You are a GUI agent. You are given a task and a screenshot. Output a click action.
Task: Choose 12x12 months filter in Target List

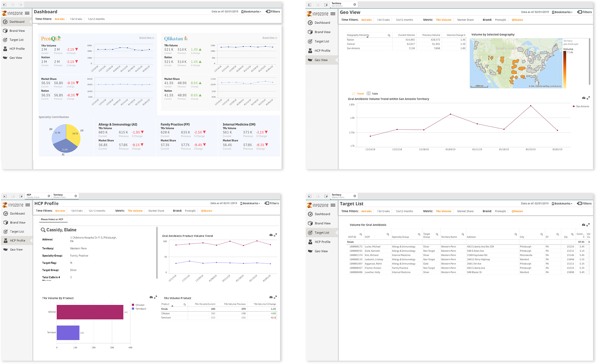[x=404, y=211]
